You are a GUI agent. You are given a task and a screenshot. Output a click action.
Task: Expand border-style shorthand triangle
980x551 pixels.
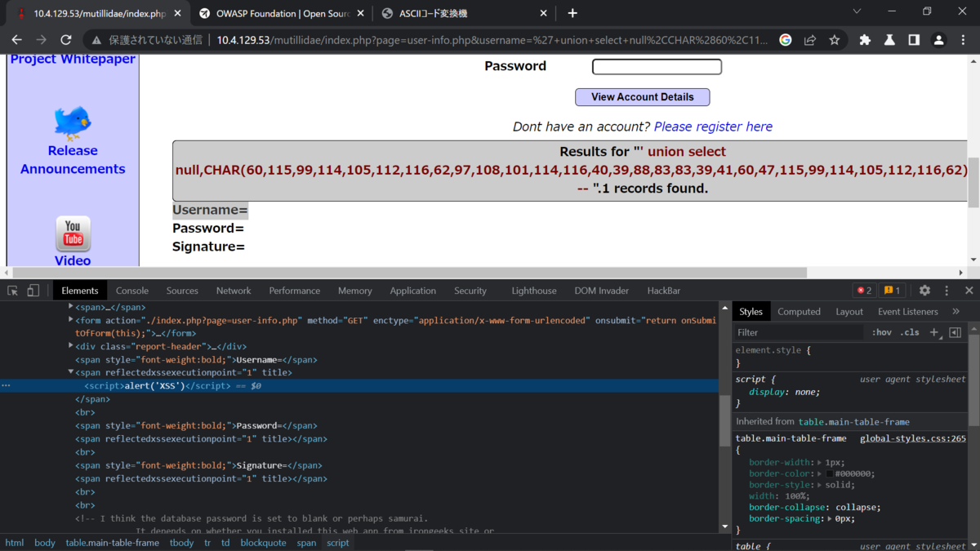(819, 485)
